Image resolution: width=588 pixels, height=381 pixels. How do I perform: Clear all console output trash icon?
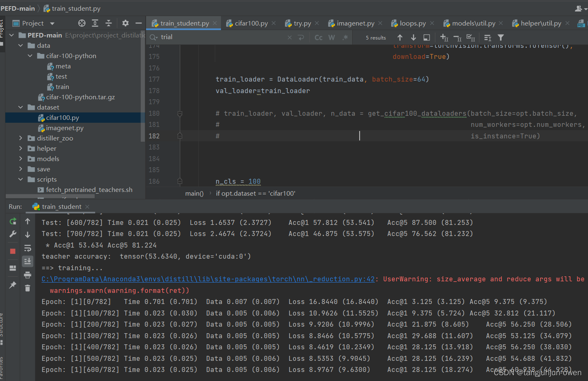pyautogui.click(x=28, y=288)
